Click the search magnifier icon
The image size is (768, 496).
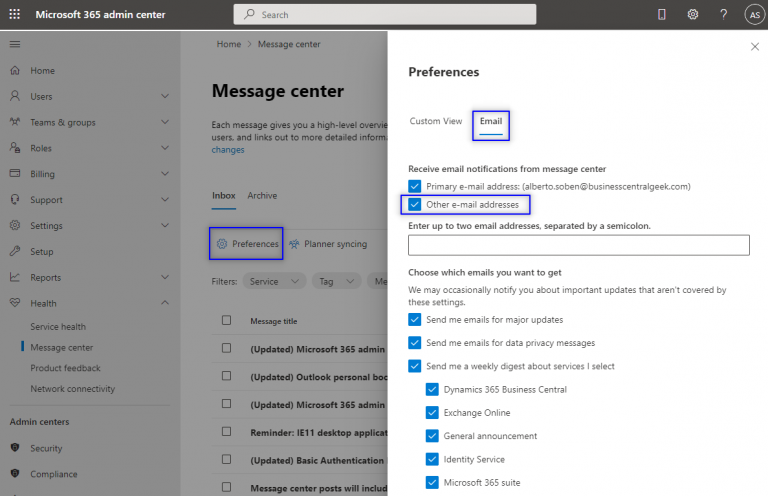point(249,14)
